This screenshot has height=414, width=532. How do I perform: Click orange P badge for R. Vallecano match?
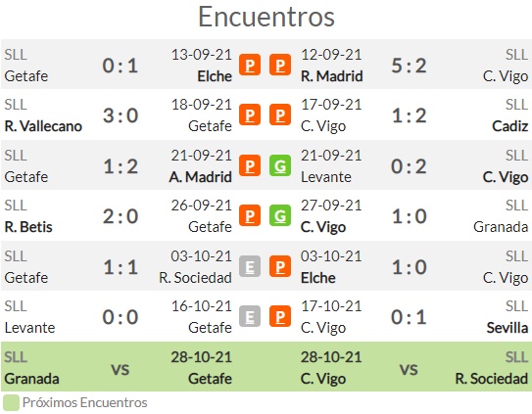pos(250,115)
